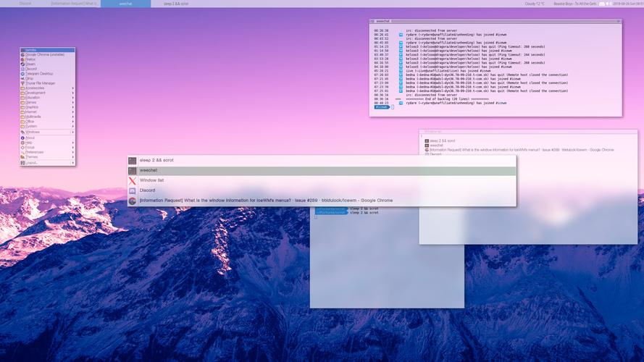Select the Google Chrome entry in window switcher
This screenshot has width=644, height=362.
[x=322, y=201]
